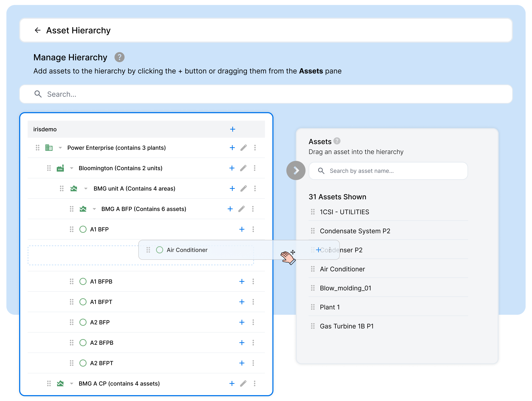Image resolution: width=532 pixels, height=401 pixels.
Task: Collapse Bloomington tree arrow
Action: [x=71, y=168]
